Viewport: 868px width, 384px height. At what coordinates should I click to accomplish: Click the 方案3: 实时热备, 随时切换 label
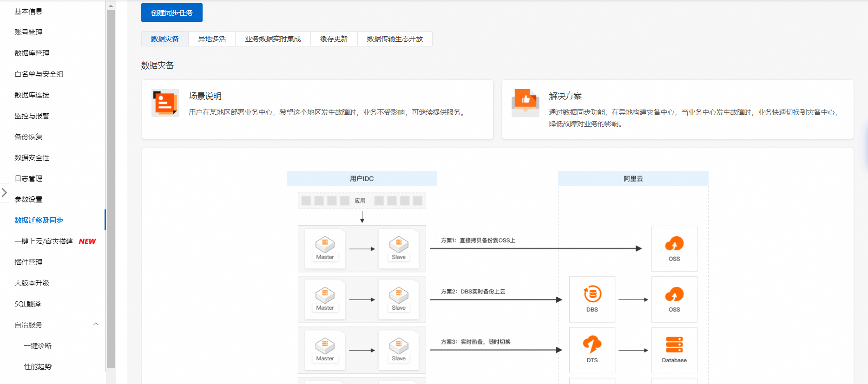[476, 342]
